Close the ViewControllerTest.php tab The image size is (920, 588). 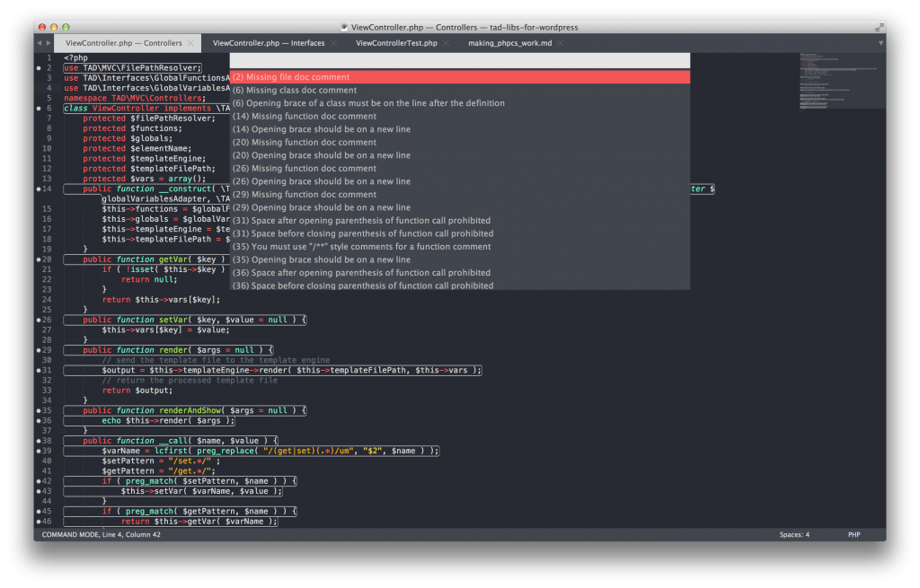coord(446,43)
